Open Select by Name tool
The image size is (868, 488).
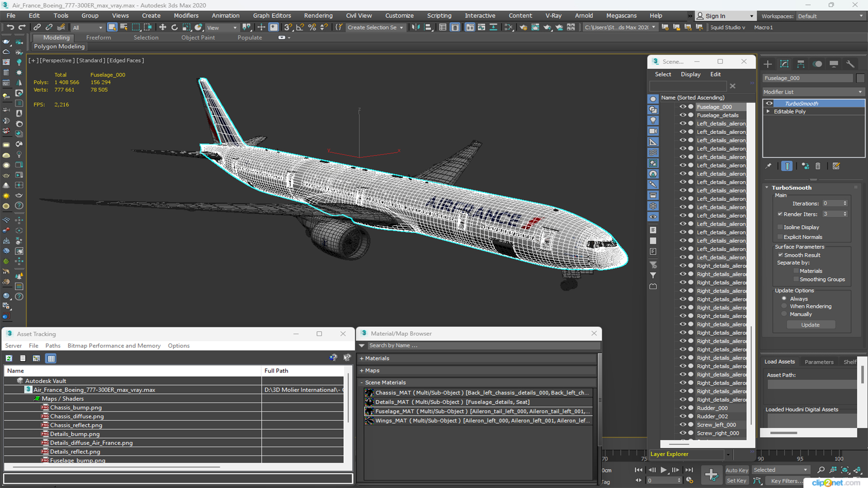tap(123, 28)
